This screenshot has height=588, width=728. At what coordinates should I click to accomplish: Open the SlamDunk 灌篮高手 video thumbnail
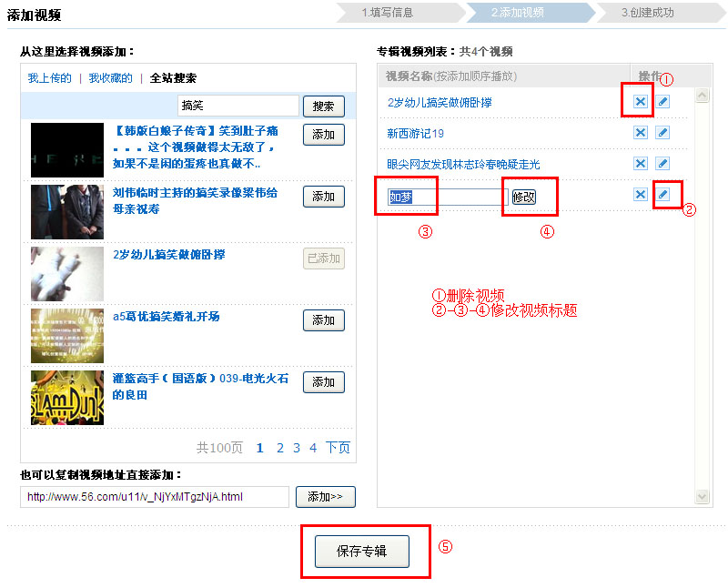pyautogui.click(x=67, y=398)
